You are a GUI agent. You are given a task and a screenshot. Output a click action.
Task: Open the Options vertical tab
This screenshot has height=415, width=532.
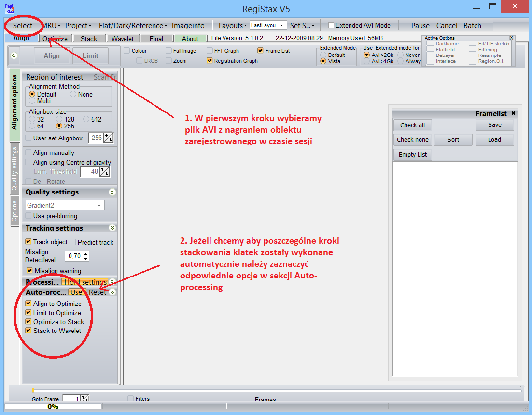tap(14, 211)
